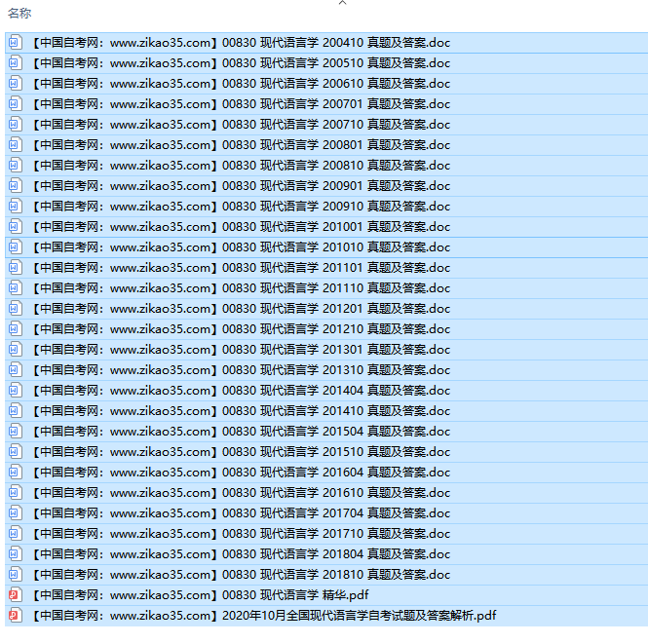Select file name 现代语言学 200410 真题及答案.doc
Screen dimensions: 648x644
pos(355,43)
